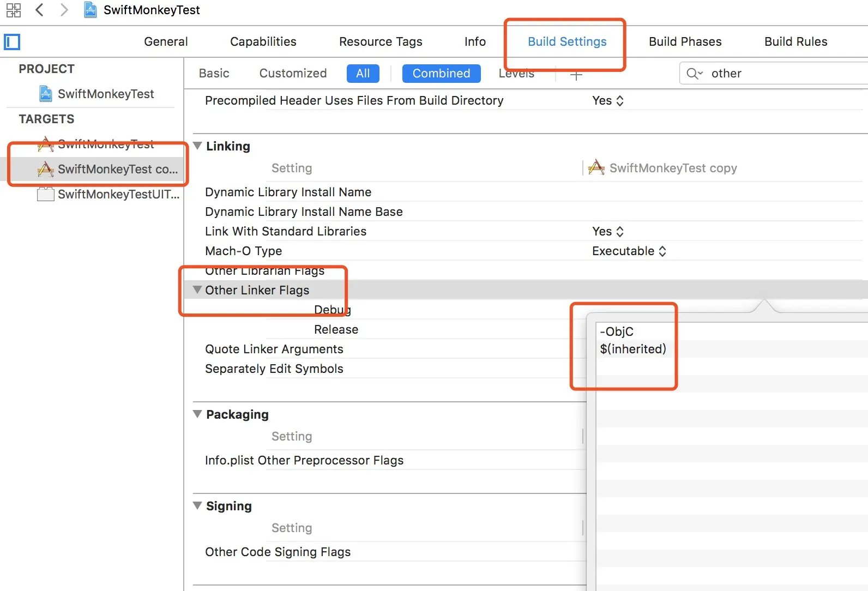
Task: Switch to the Build Phases tab
Action: pos(685,41)
